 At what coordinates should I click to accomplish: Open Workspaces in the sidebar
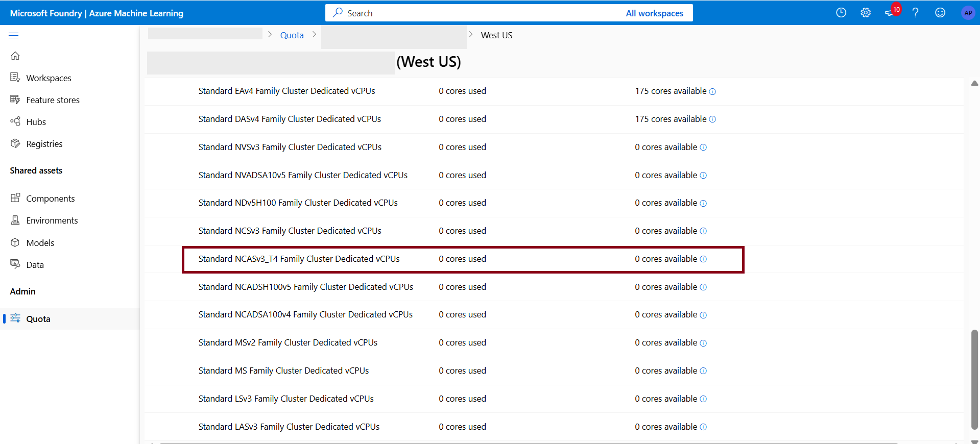pos(49,78)
